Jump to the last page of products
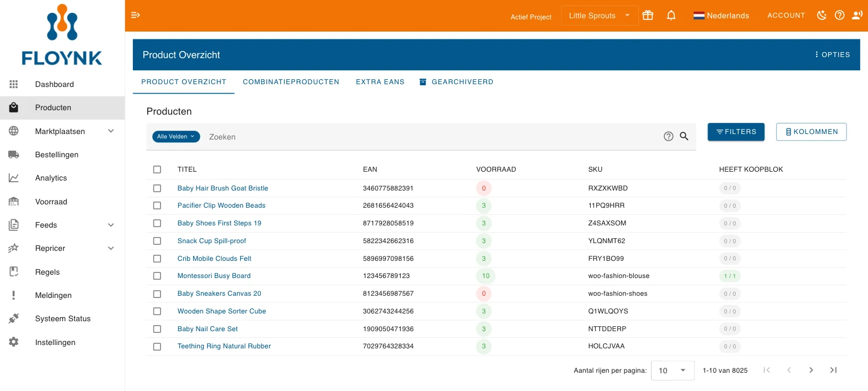This screenshot has height=391, width=868. coord(833,370)
